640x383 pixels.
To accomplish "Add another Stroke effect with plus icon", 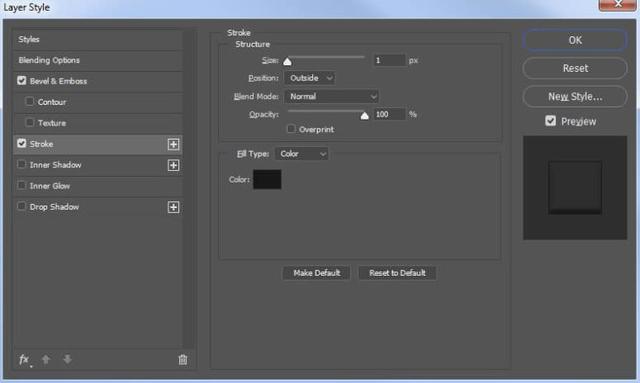I will coord(173,144).
